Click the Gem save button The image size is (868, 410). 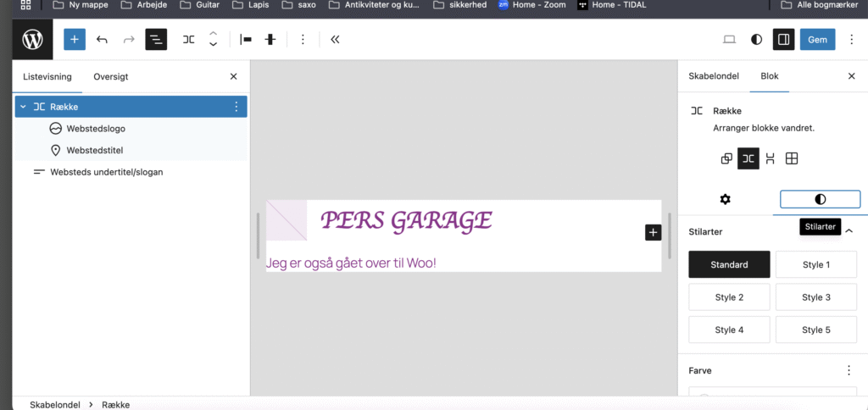click(x=817, y=39)
